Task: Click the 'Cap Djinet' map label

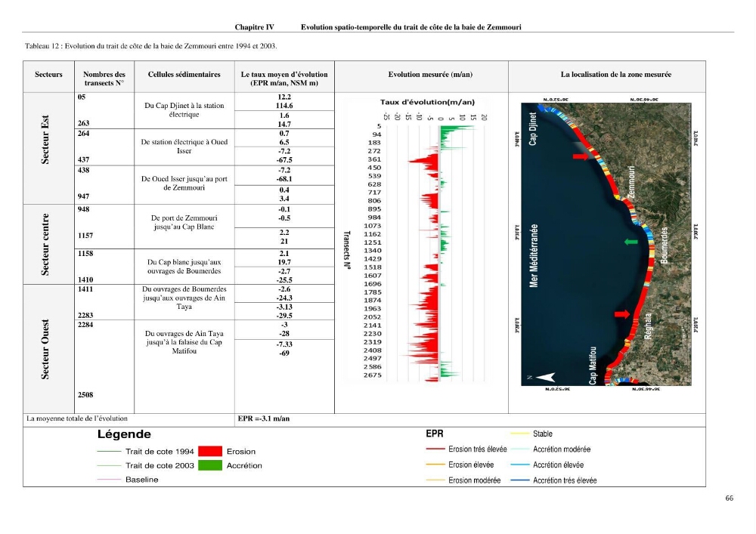Action: click(533, 128)
